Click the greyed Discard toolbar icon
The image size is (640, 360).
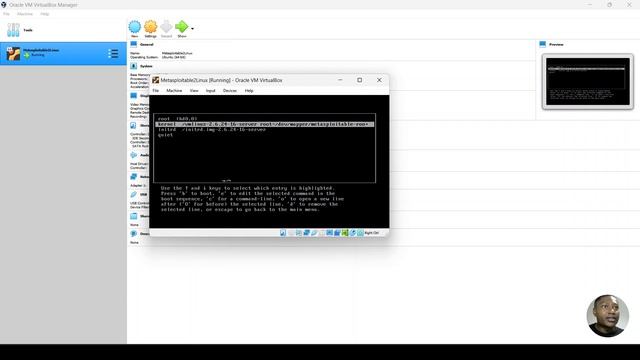[166, 27]
